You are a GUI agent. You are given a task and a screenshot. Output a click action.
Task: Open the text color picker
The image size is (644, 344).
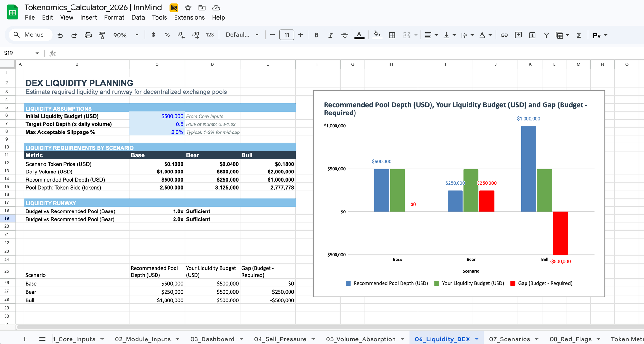pos(359,35)
